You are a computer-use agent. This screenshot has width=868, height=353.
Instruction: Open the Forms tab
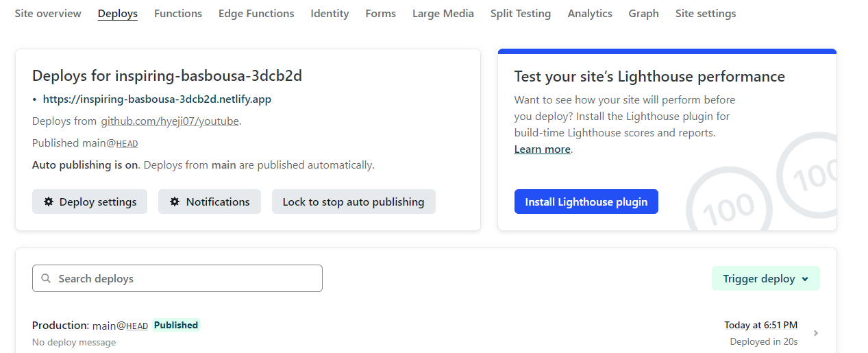point(381,14)
